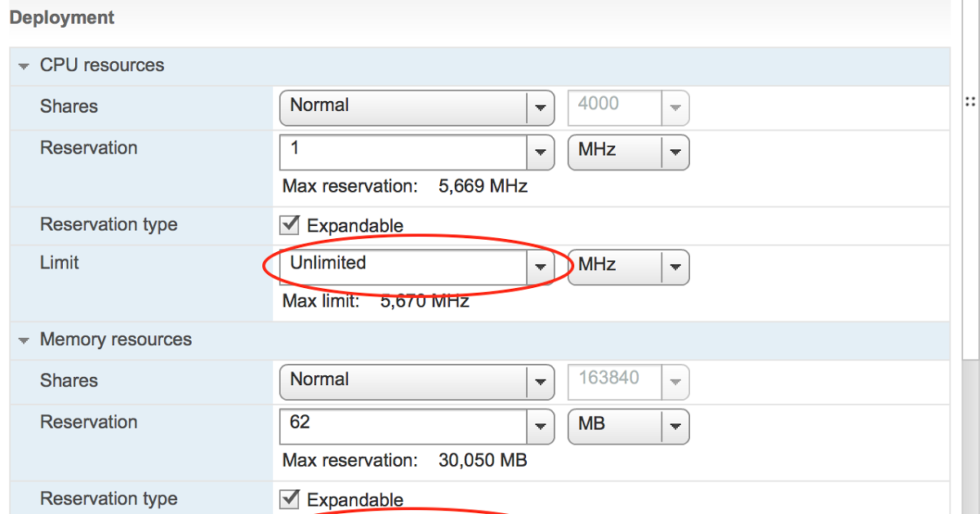Click the disabled Memory shares 163840 dropdown
The image size is (980, 514).
point(628,381)
